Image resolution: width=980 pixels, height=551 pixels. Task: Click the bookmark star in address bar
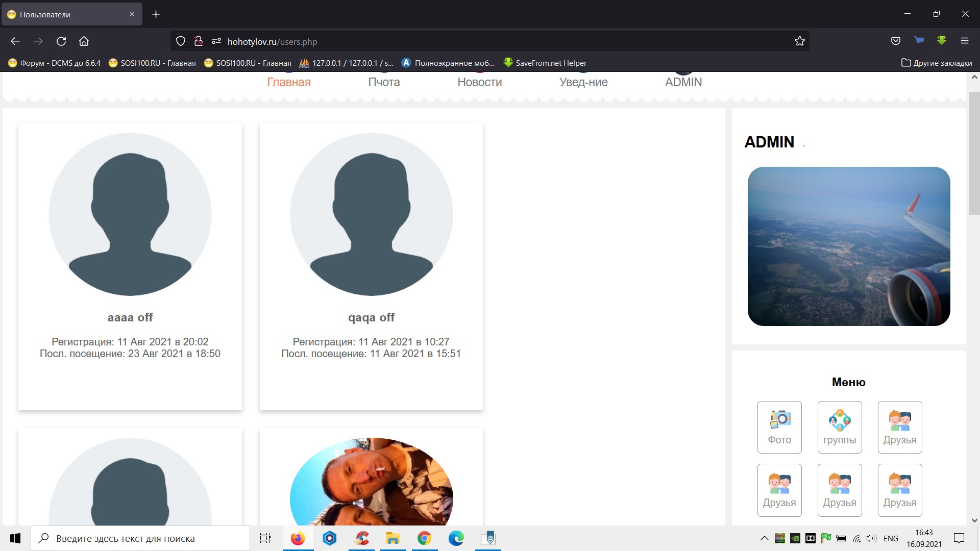pos(800,41)
